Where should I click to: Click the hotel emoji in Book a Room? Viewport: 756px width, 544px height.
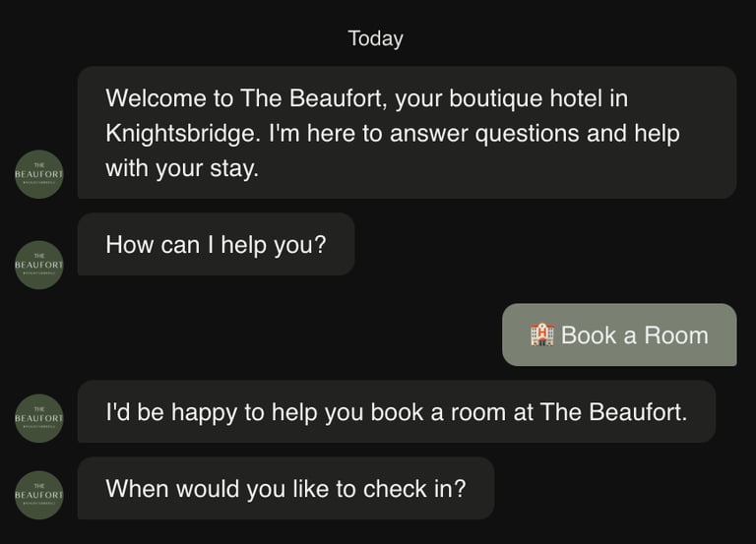[542, 334]
